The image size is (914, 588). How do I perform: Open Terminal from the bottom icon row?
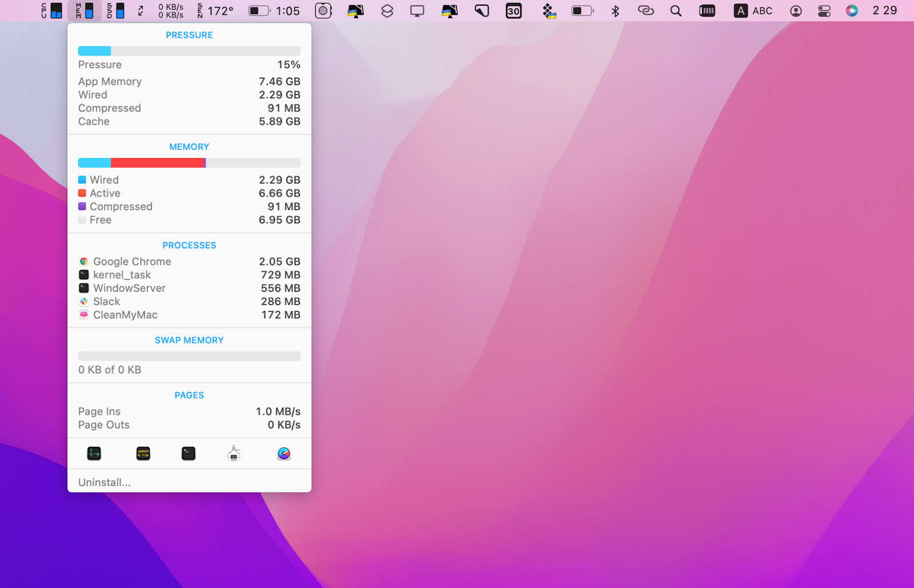[x=189, y=453]
